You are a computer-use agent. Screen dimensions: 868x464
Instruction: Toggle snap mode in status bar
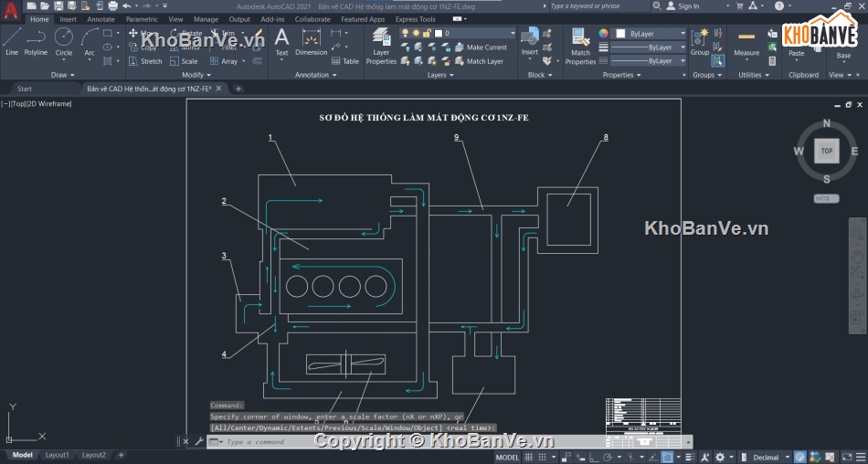pos(543,458)
